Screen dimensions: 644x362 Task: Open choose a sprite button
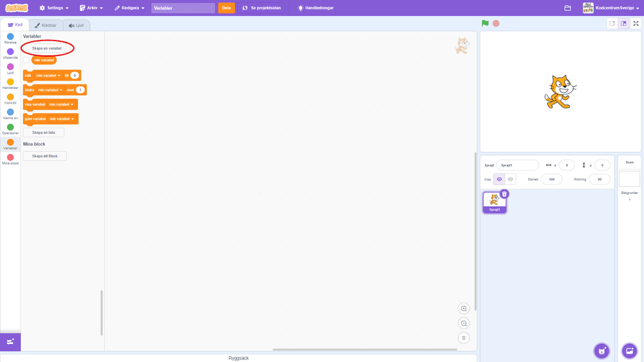coord(601,351)
